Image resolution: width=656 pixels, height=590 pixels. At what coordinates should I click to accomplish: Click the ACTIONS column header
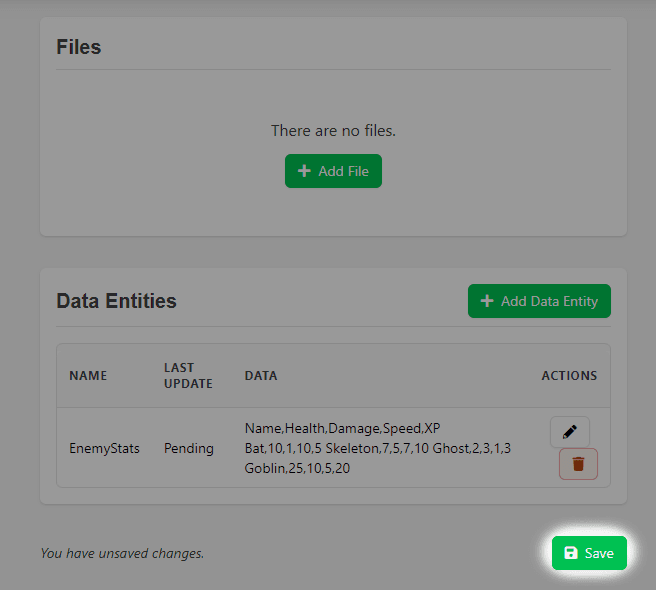click(x=569, y=376)
